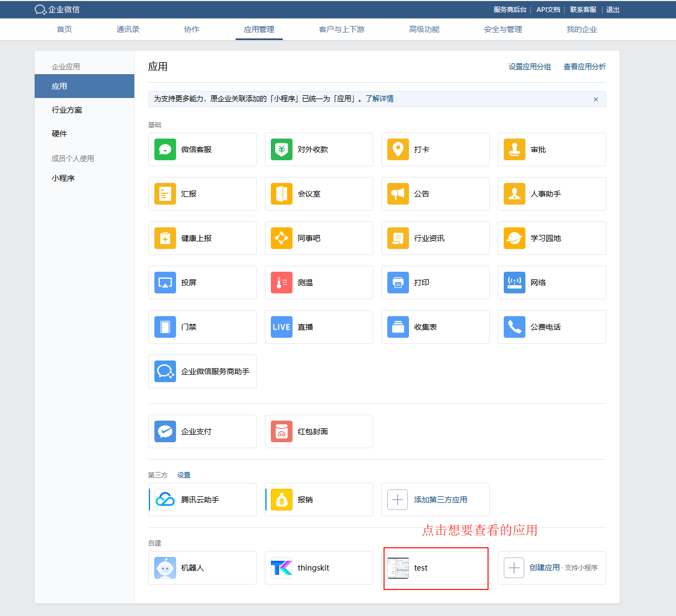Viewport: 676px width, 616px height.
Task: Open the 公费电话 phone icon
Action: click(515, 327)
